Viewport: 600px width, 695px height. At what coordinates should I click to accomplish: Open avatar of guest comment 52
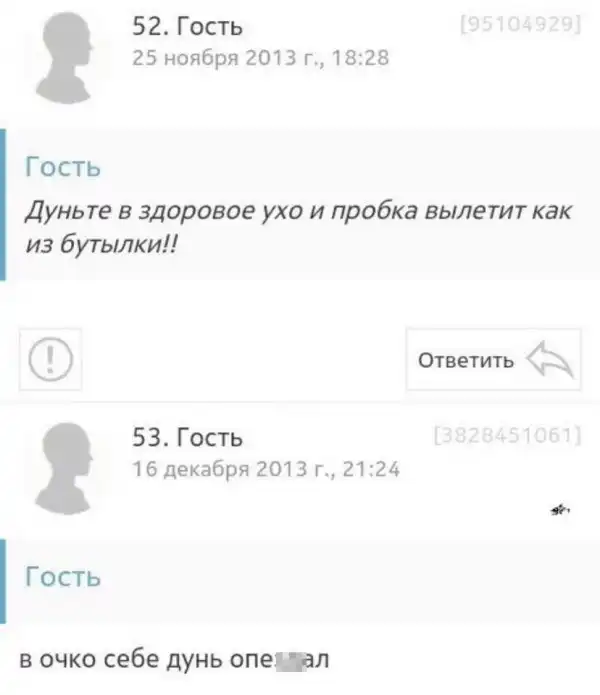point(65,58)
